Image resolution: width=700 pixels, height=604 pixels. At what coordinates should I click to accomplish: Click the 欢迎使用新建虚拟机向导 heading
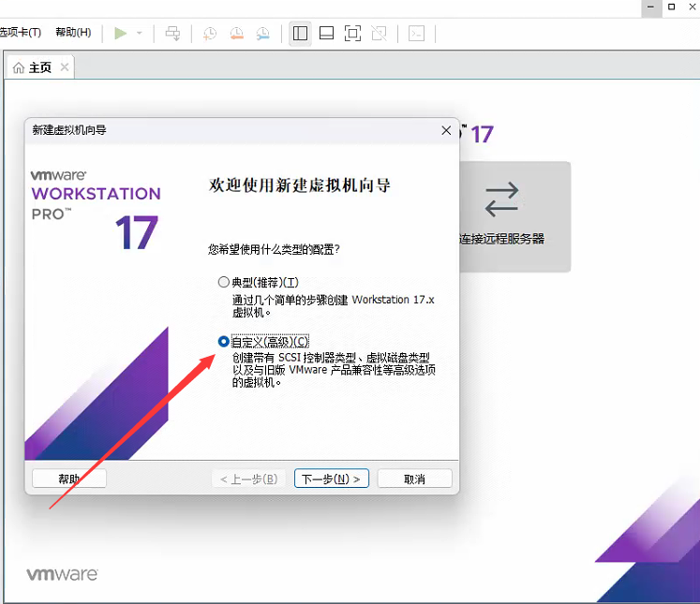click(300, 185)
